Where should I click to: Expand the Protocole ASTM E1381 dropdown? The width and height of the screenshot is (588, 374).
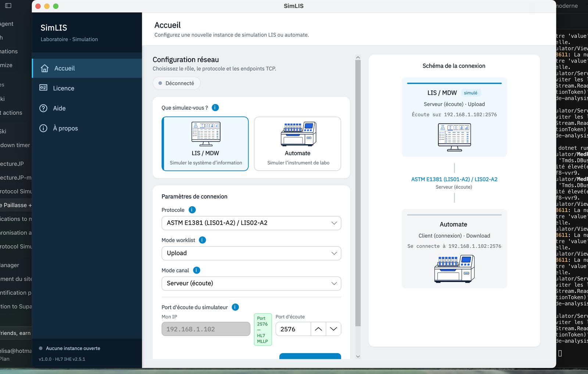[251, 223]
